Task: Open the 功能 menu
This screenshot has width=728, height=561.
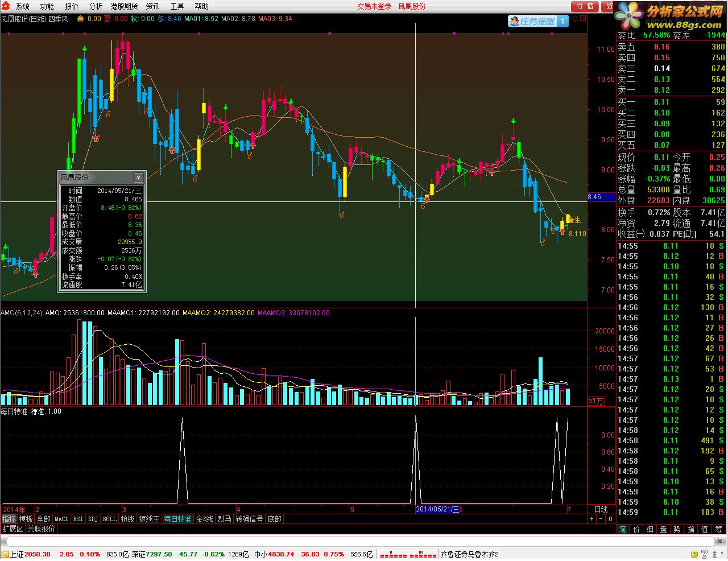Action: (x=47, y=6)
